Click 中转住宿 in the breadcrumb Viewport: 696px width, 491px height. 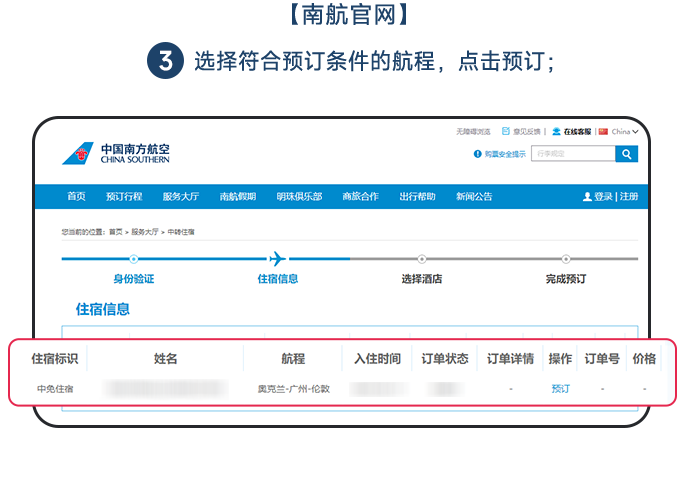(181, 232)
